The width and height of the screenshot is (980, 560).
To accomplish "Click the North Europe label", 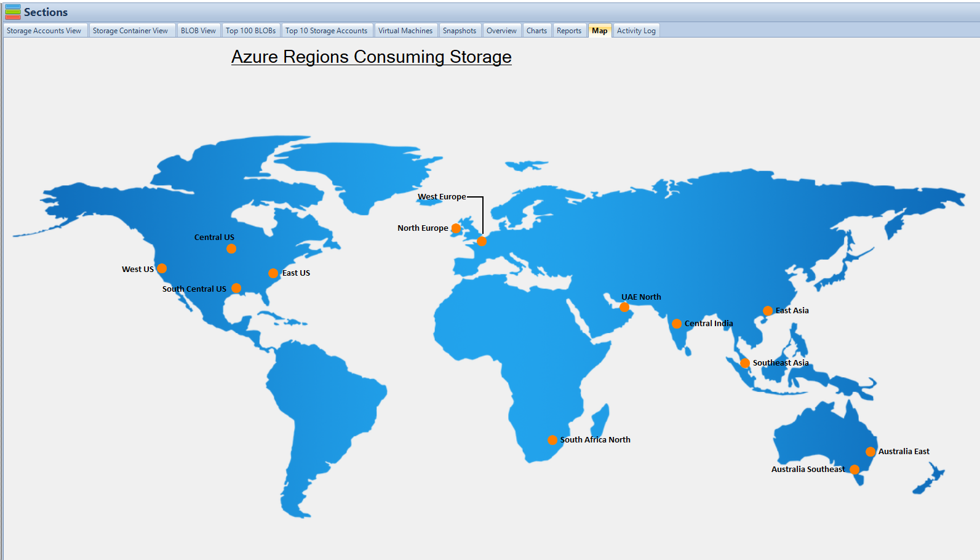I will [x=423, y=228].
